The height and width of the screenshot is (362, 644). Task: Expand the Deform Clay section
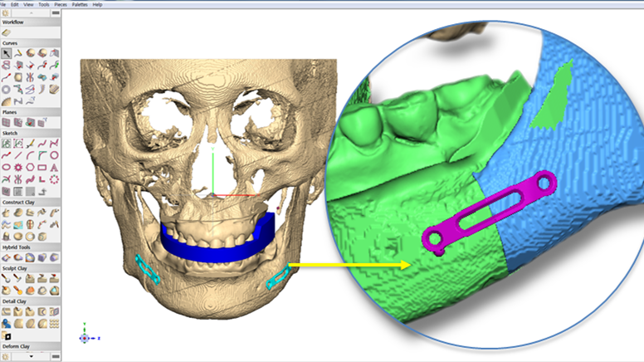(17, 346)
